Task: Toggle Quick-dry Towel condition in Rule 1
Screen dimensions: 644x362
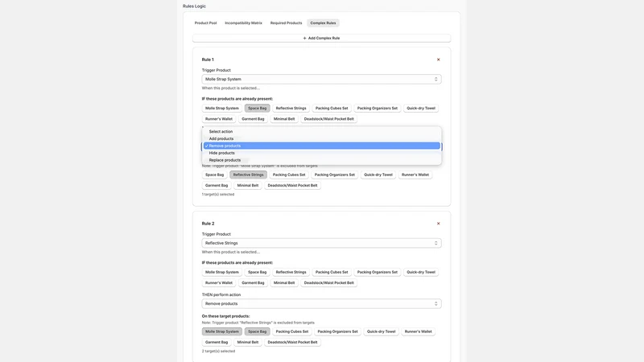Action: coord(421,109)
